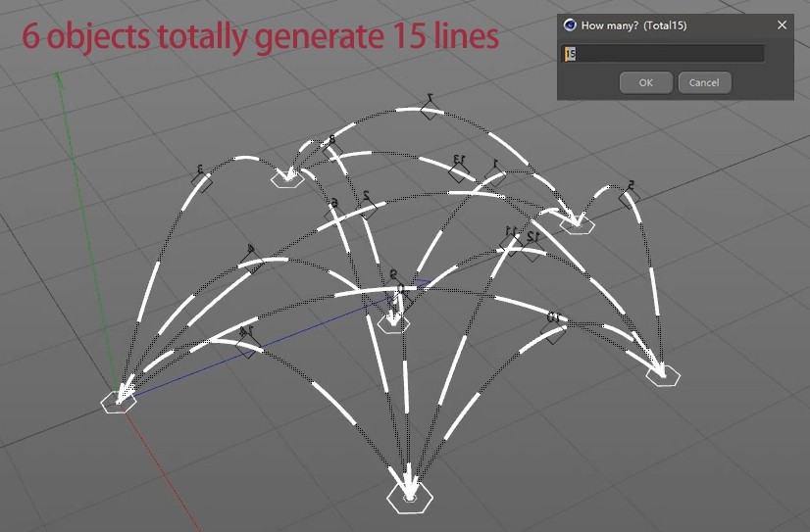Click the hexagon null in the middle of the arcs
The image size is (810, 532).
point(393,324)
